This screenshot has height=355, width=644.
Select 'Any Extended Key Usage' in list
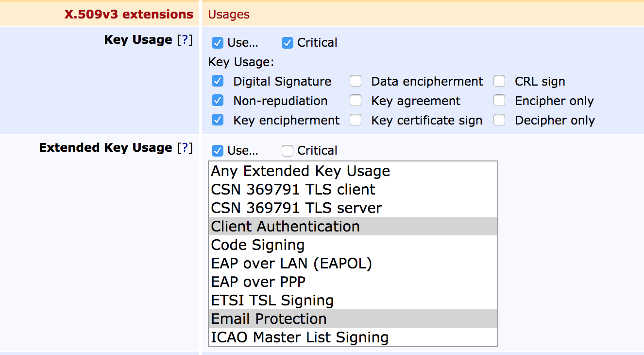point(301,171)
